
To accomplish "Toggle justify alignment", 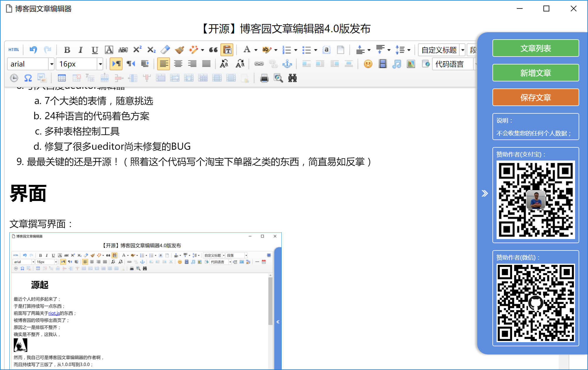I will pos(206,64).
